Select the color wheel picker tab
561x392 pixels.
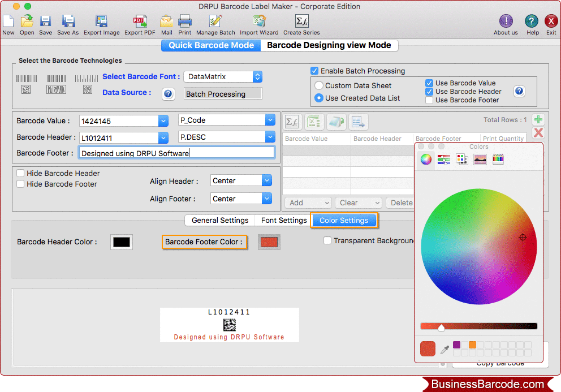point(426,160)
